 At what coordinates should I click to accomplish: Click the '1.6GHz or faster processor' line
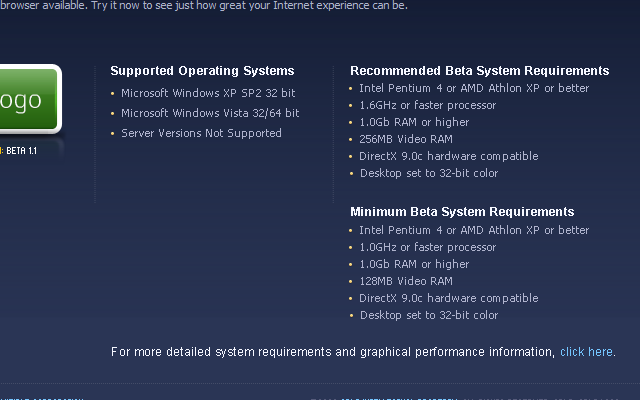428,105
